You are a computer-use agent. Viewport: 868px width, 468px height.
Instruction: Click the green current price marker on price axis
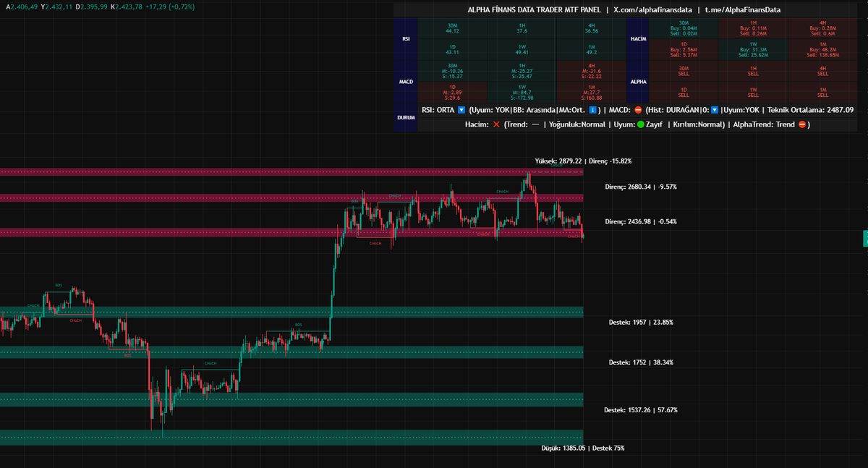(865, 237)
